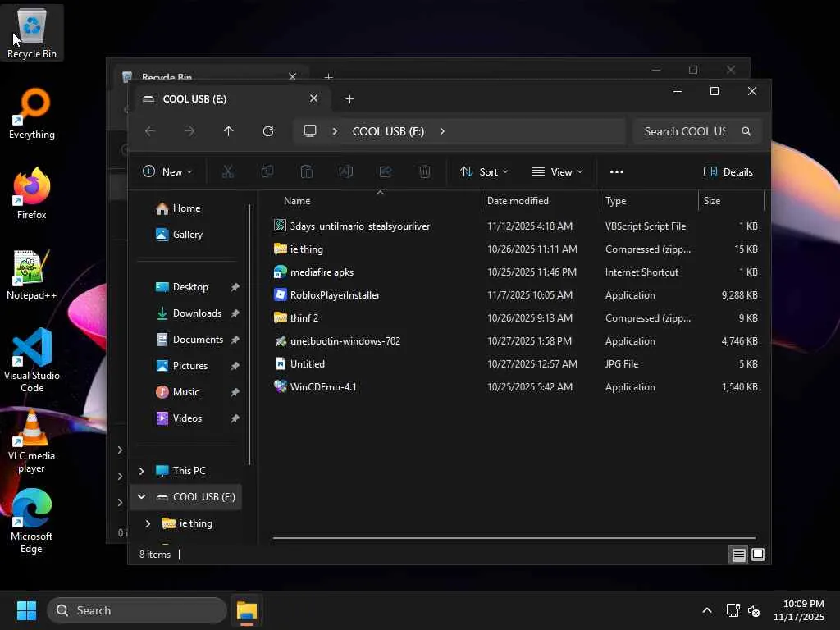
Task: Open the Windows Start menu
Action: click(26, 610)
